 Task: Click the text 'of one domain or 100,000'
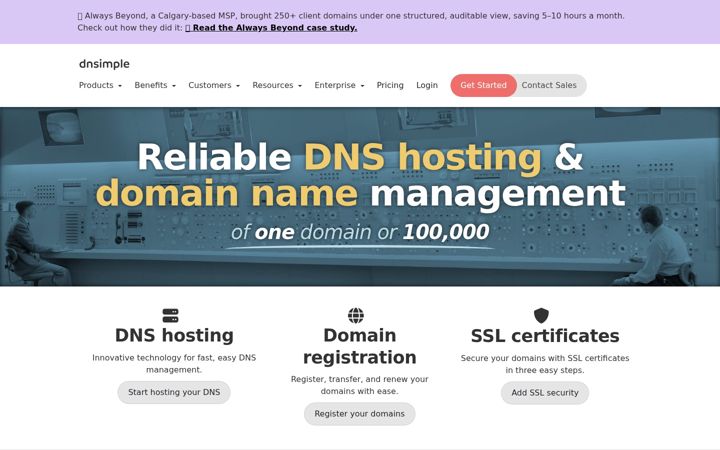point(360,232)
